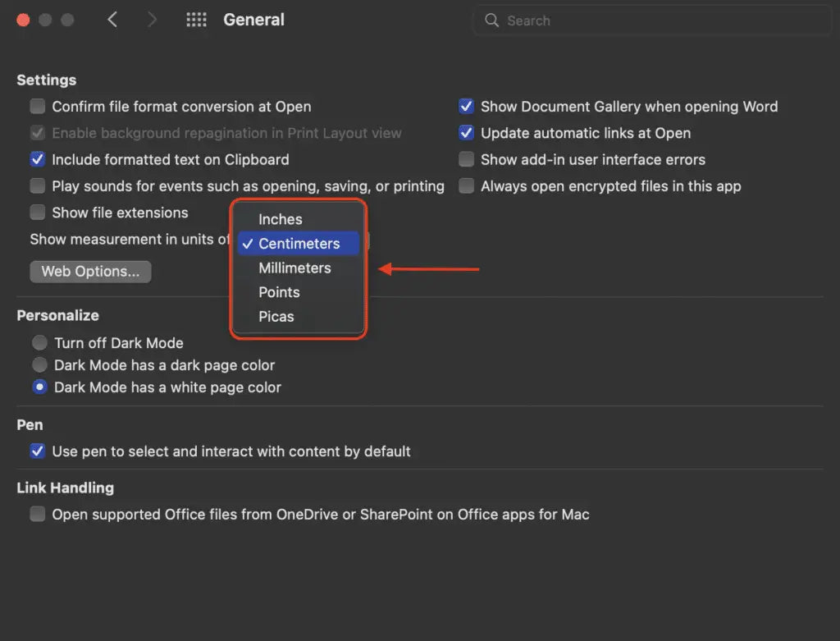The width and height of the screenshot is (840, 641).
Task: Uncheck Include formatted text on Clipboard
Action: 38,159
